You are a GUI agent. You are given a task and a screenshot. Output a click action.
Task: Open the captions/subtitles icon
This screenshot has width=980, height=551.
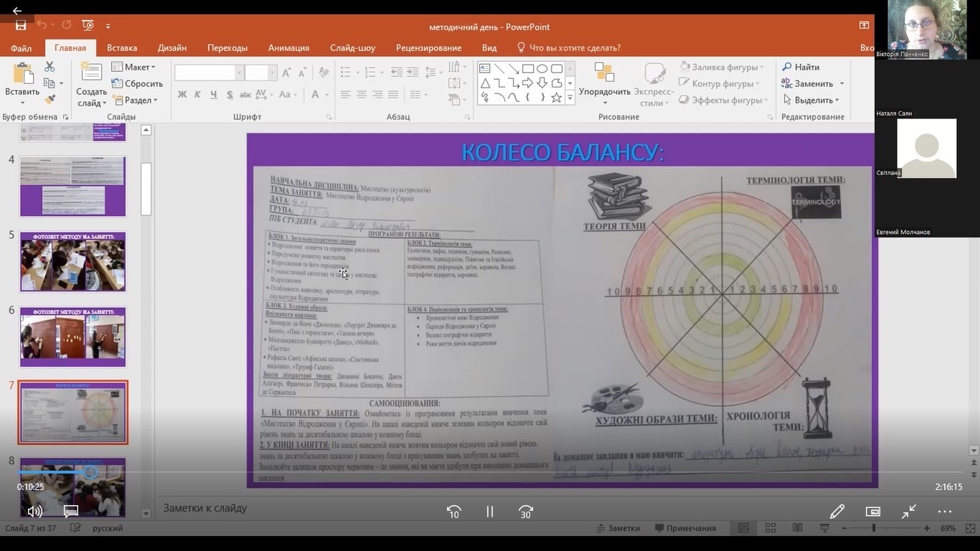tap(71, 512)
